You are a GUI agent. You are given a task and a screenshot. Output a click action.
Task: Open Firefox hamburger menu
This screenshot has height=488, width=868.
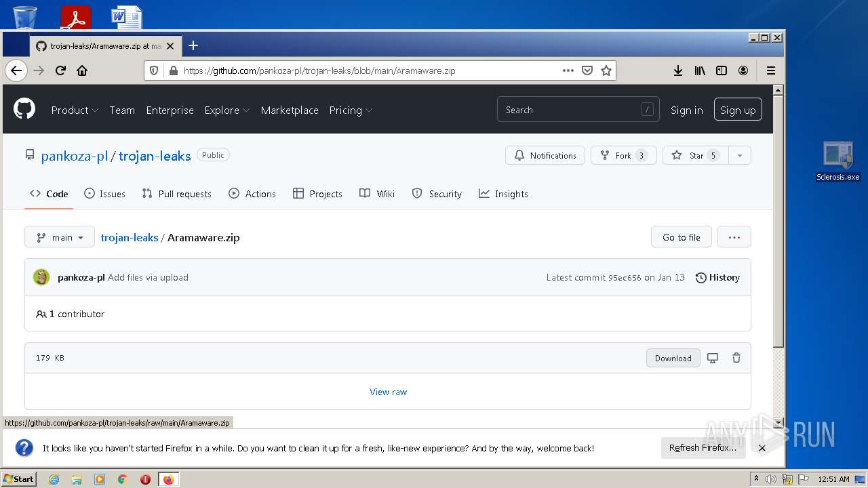point(771,70)
